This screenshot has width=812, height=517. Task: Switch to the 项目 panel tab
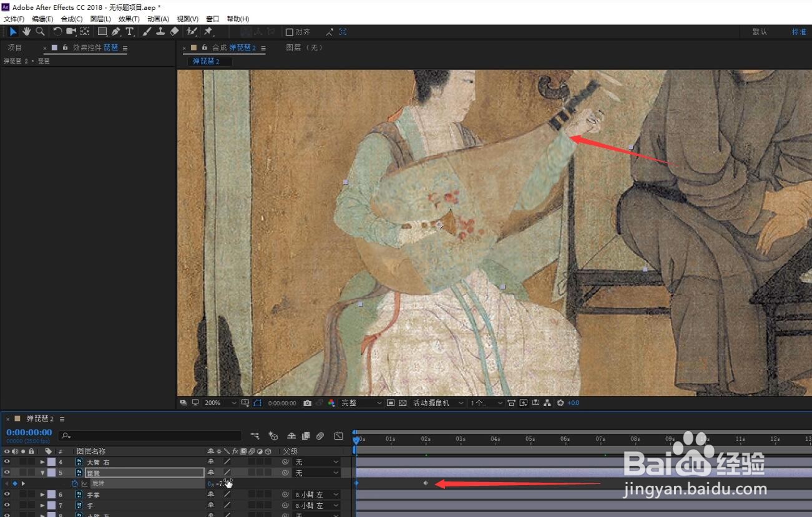coord(15,48)
